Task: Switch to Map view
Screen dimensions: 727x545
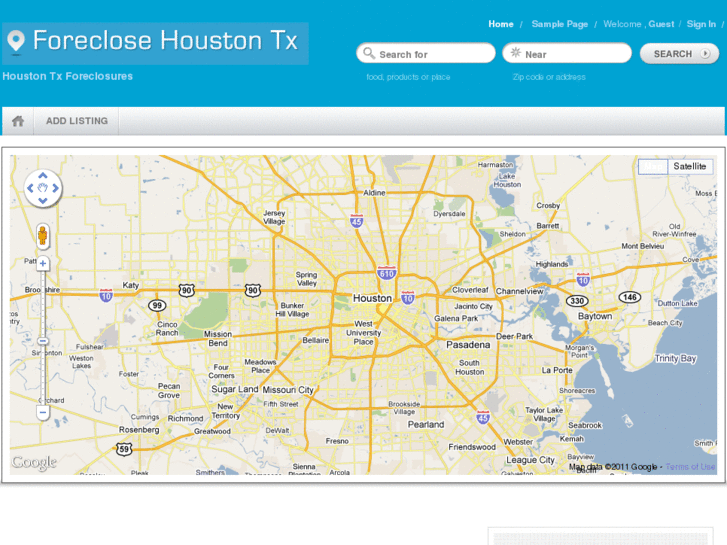Action: [x=653, y=167]
